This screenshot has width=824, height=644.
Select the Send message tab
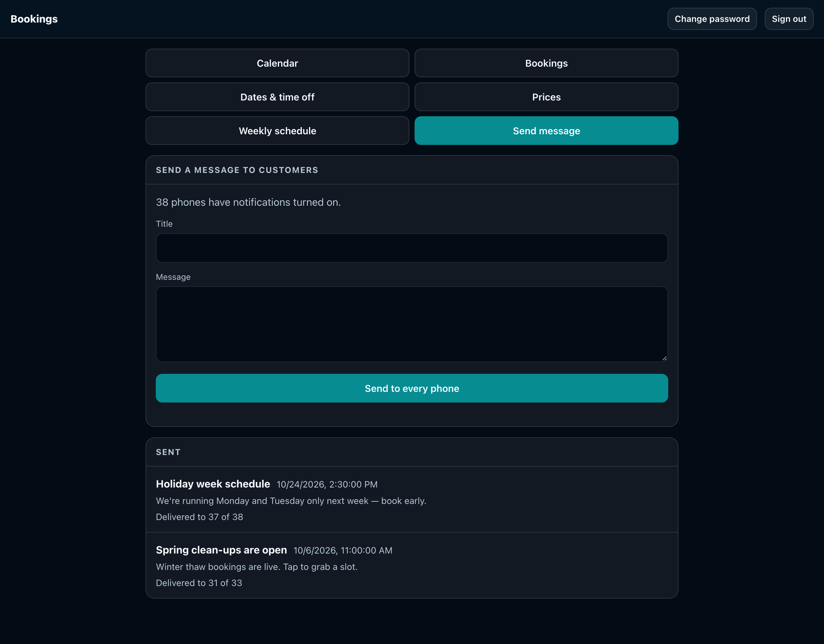click(x=546, y=131)
